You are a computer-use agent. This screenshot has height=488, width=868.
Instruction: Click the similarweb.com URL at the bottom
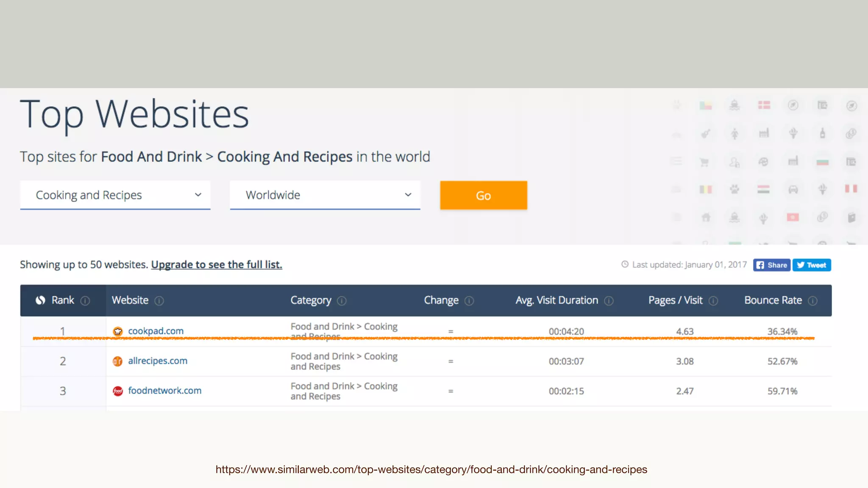click(x=431, y=469)
